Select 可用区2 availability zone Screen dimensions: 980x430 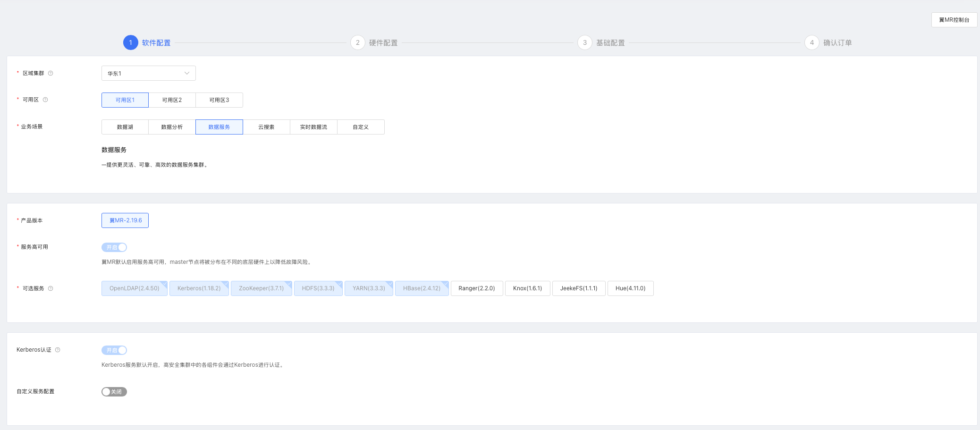[172, 100]
